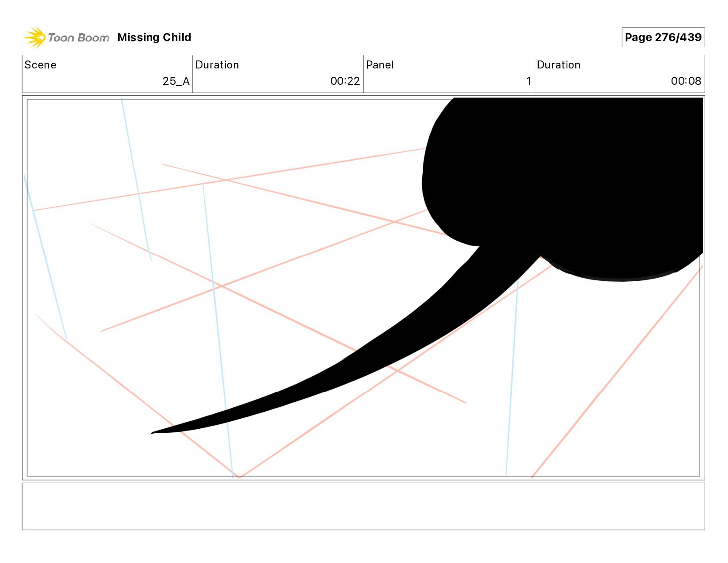Click the thick pink diagonal line at lower right
The width and height of the screenshot is (728, 563).
pyautogui.click(x=617, y=372)
